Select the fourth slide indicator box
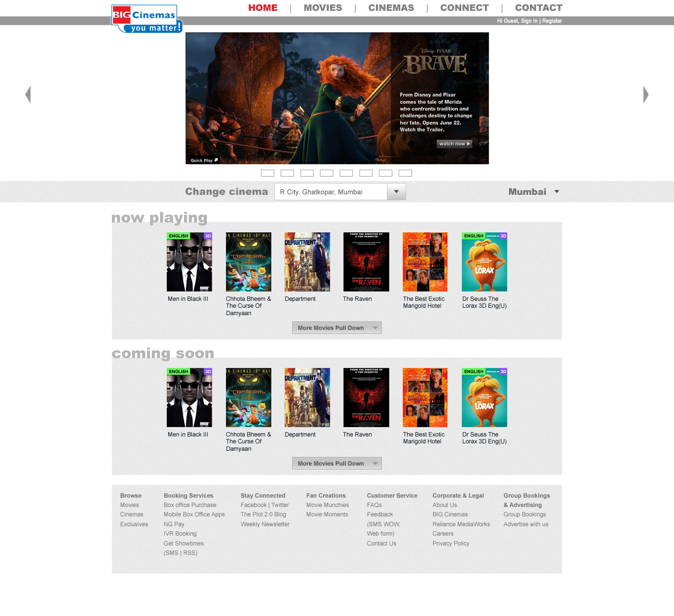This screenshot has height=616, width=674. point(327,173)
